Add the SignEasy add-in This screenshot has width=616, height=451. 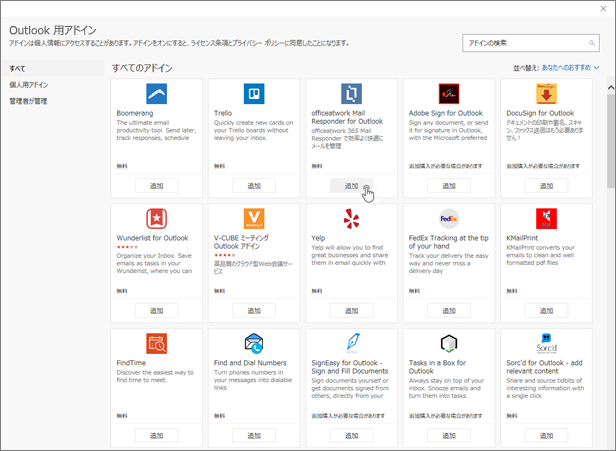[351, 436]
